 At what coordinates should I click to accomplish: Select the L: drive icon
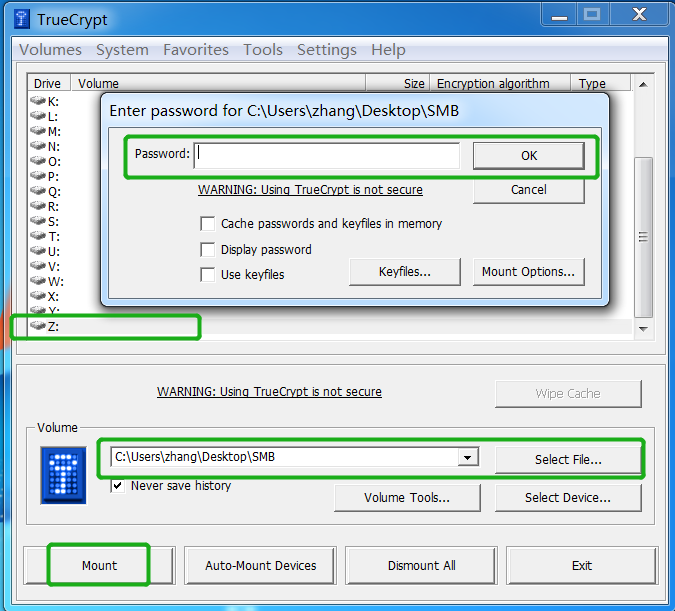(x=38, y=116)
